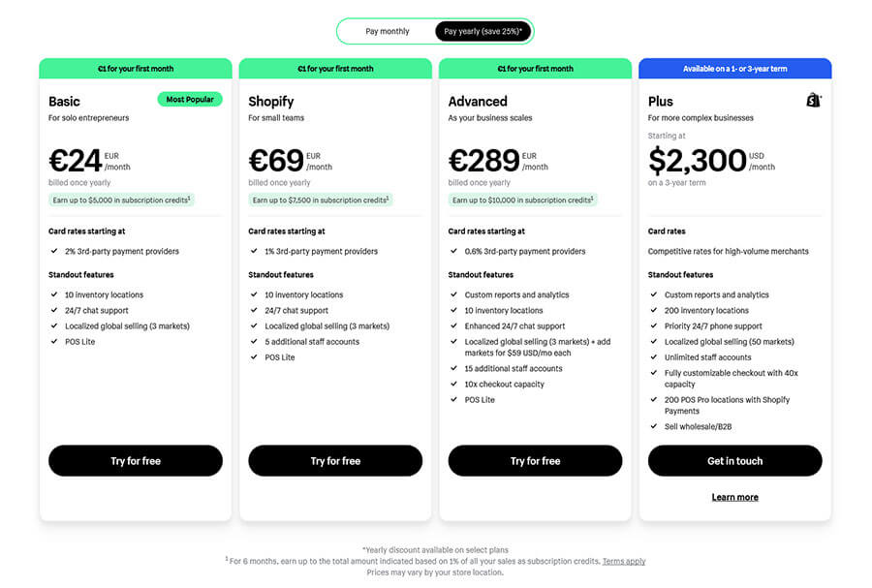Click the checkmark next to Priority 24/7 phone support

652,325
